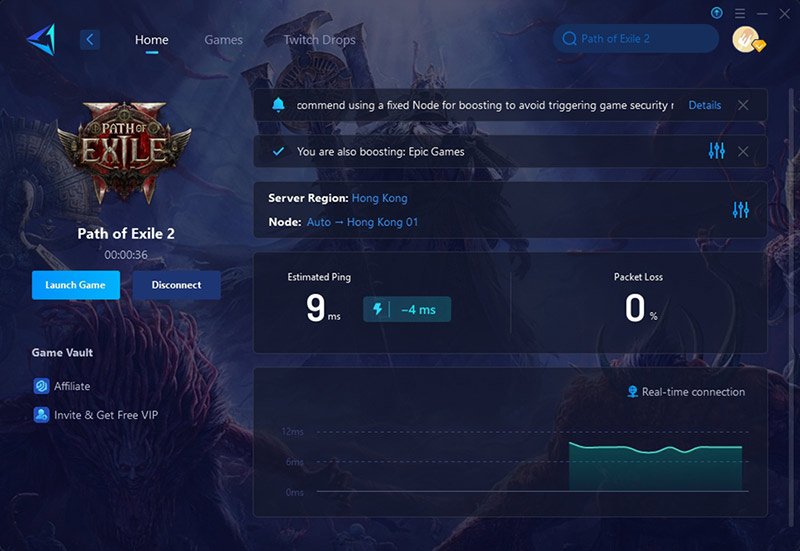Click the Path of Exile 2 title text
The width and height of the screenshot is (800, 551).
pyautogui.click(x=126, y=233)
